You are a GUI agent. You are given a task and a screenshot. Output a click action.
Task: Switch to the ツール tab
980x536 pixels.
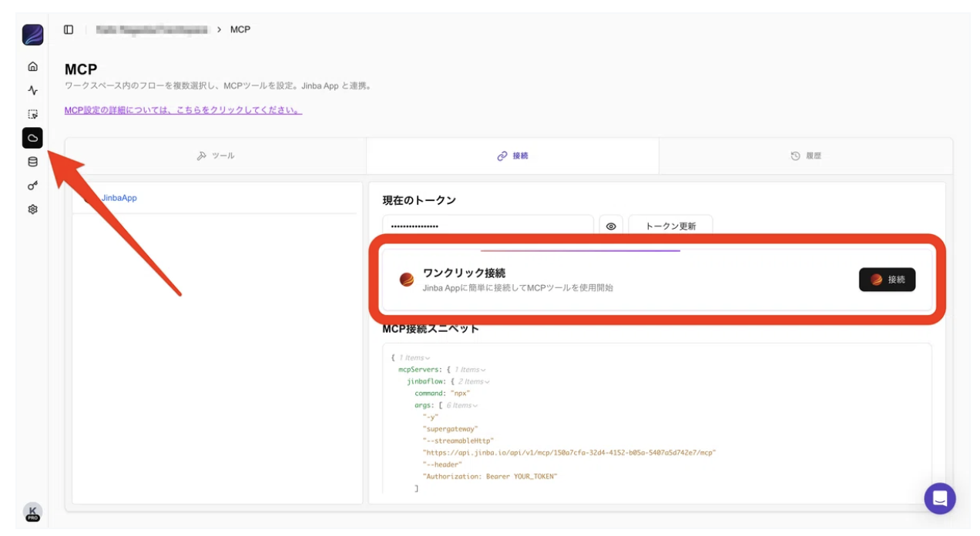point(216,156)
